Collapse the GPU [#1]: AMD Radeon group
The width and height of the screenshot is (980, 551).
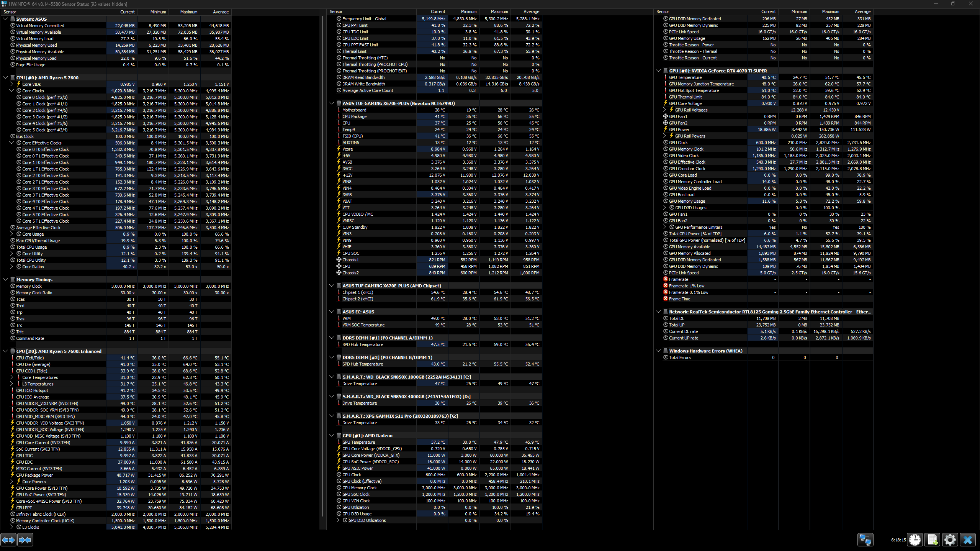[332, 436]
